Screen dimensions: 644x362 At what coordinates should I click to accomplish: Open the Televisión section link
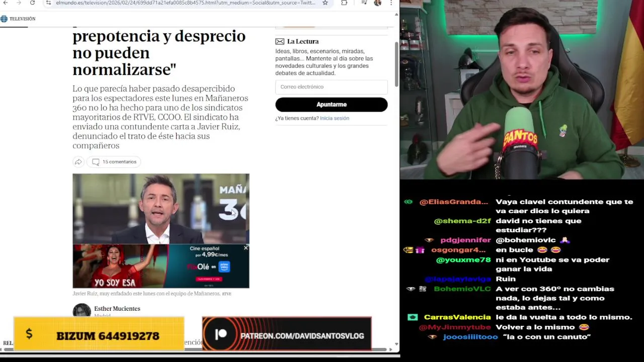coord(22,19)
